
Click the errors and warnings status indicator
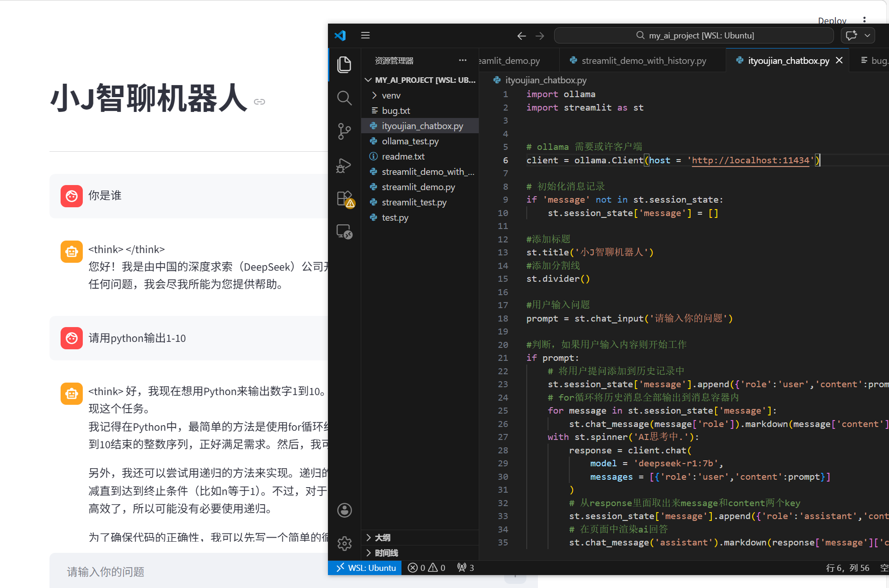(x=426, y=568)
